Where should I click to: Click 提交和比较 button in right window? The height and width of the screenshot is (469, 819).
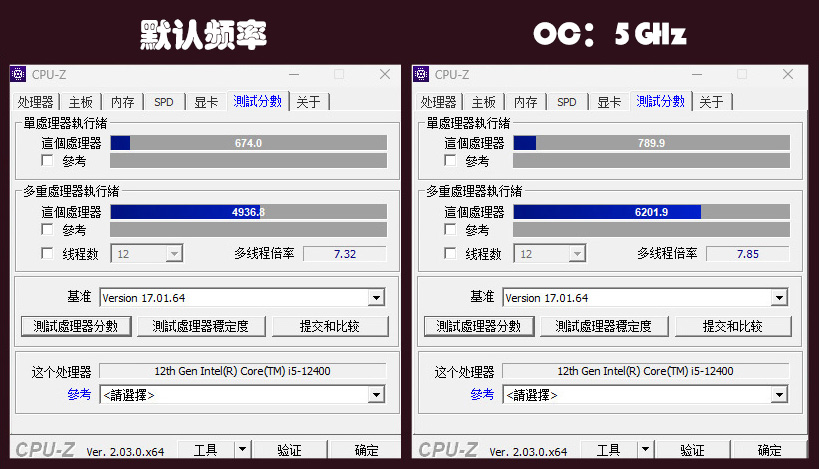pyautogui.click(x=733, y=326)
